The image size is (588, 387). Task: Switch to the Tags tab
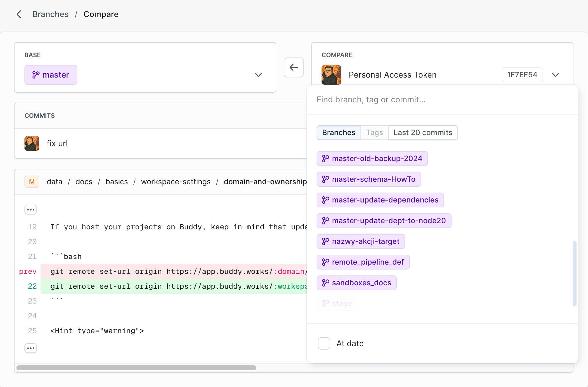click(x=374, y=133)
